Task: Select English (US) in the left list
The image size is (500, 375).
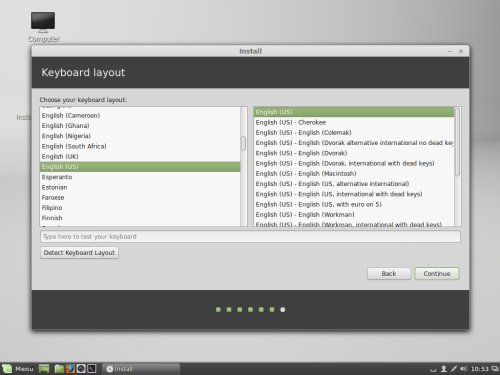Action: pyautogui.click(x=140, y=167)
